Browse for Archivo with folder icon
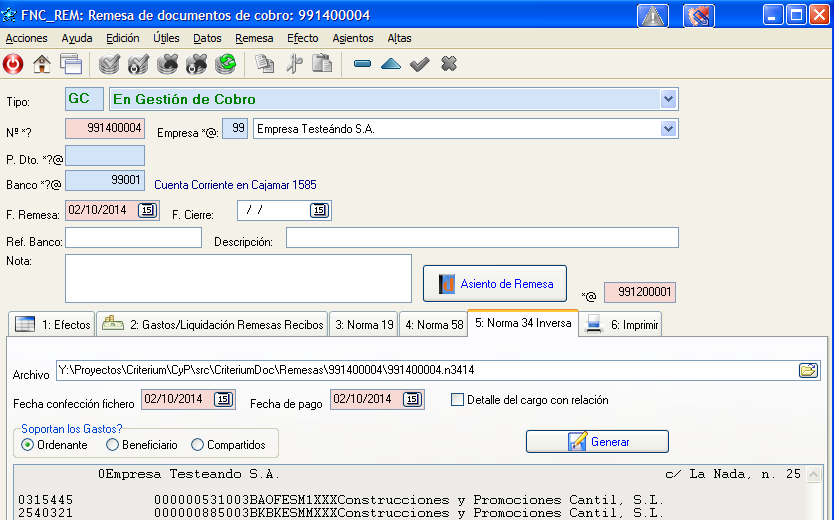Screen dimensions: 834x520 (808, 370)
